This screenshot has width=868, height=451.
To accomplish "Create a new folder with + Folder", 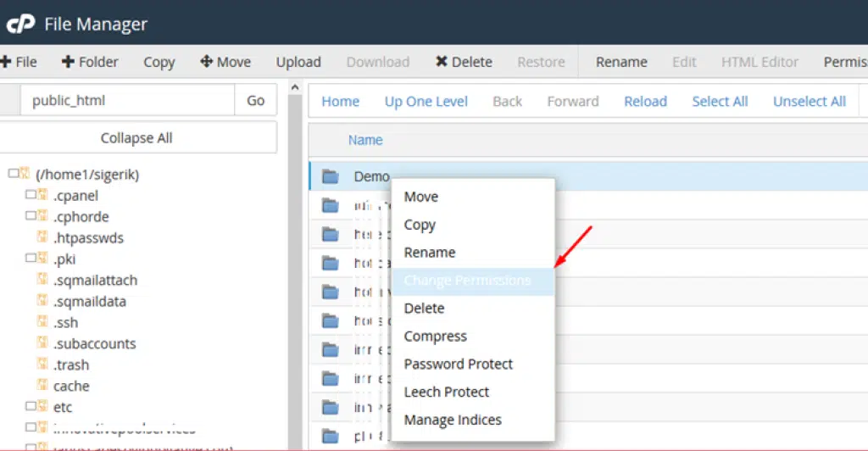I will tap(90, 62).
